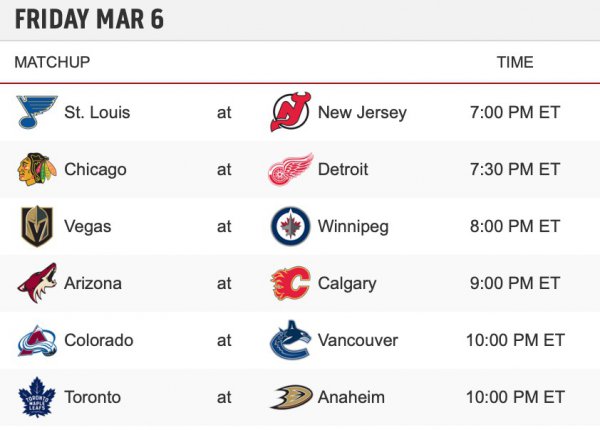This screenshot has width=600, height=430.
Task: Open the Winnipeg team link
Action: pyautogui.click(x=353, y=226)
